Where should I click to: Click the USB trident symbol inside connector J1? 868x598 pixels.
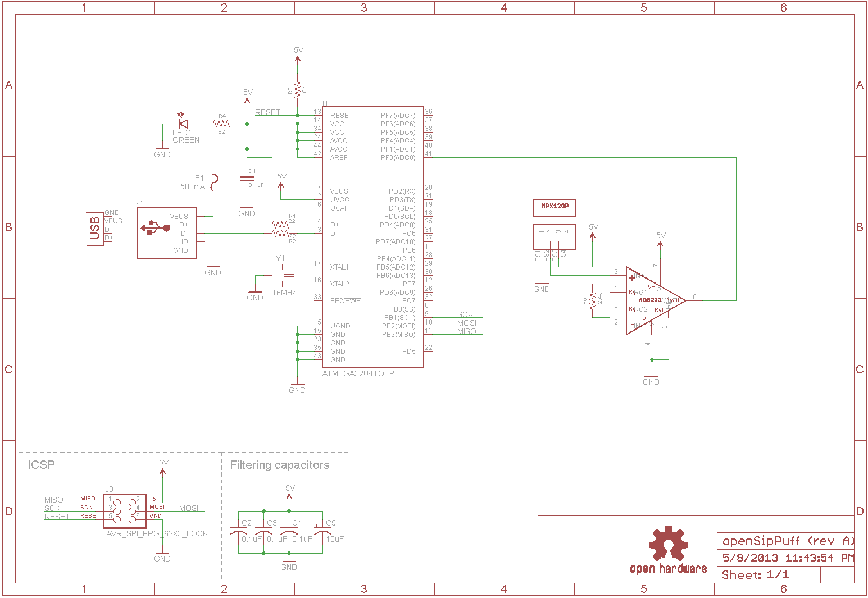156,227
